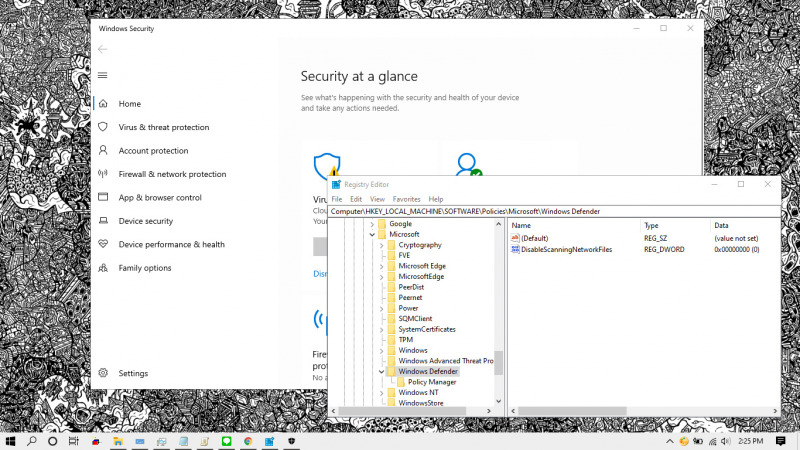Open Cortana circle on taskbar
The image size is (800, 450).
53,441
